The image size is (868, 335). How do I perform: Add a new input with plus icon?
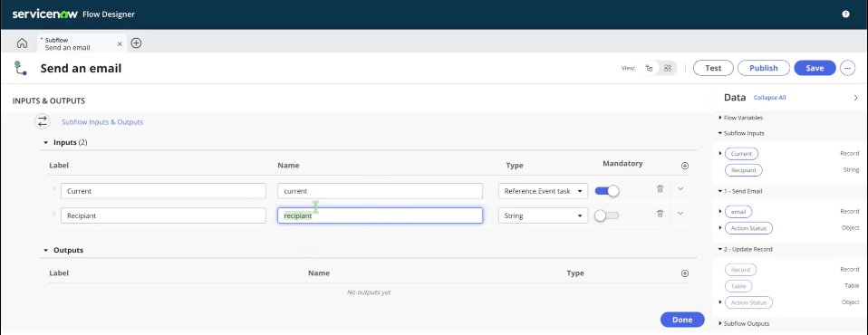[685, 166]
